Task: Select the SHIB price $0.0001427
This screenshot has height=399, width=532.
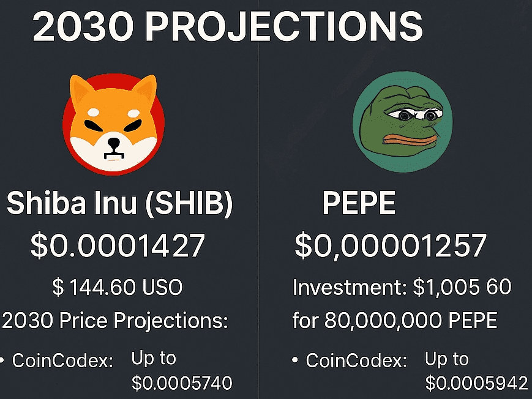Action: [118, 245]
